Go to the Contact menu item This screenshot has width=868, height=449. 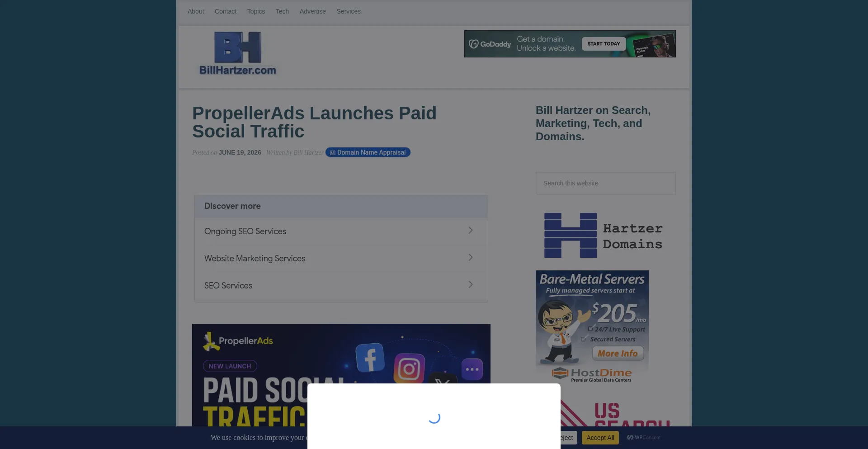[x=226, y=11]
